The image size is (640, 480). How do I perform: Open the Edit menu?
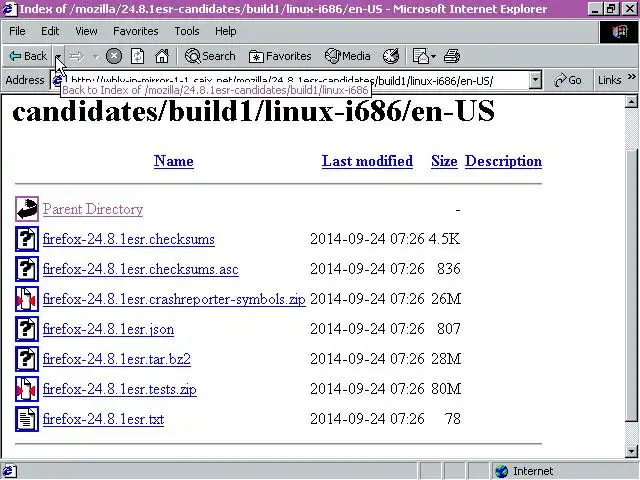click(x=50, y=31)
